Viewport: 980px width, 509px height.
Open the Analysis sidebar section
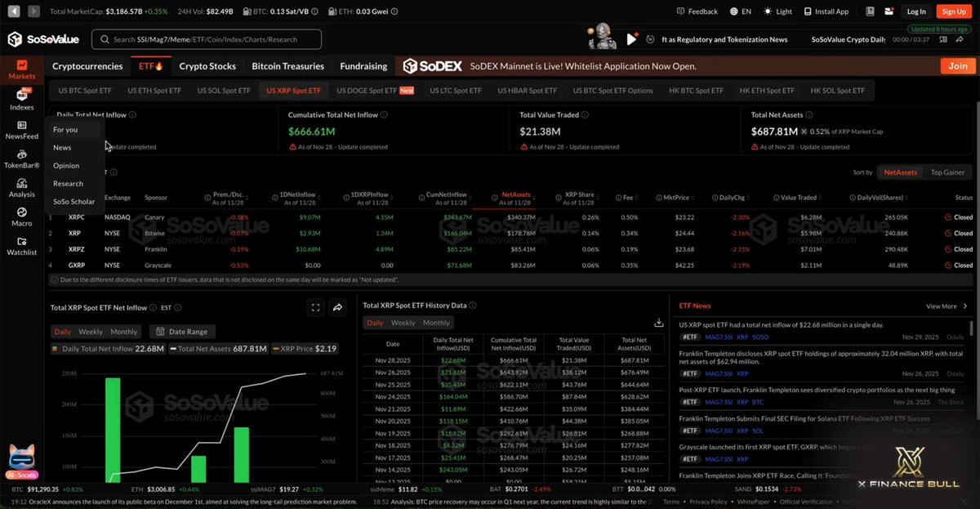[22, 188]
